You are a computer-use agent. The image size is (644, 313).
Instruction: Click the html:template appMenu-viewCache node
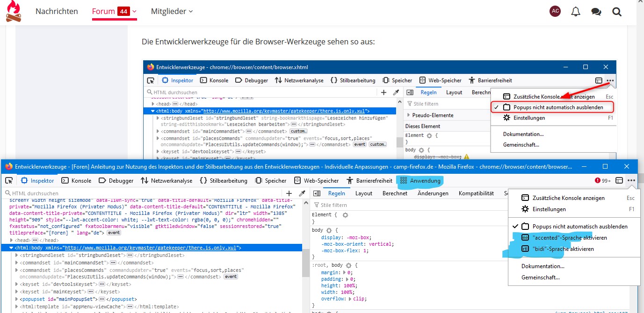tap(70, 306)
